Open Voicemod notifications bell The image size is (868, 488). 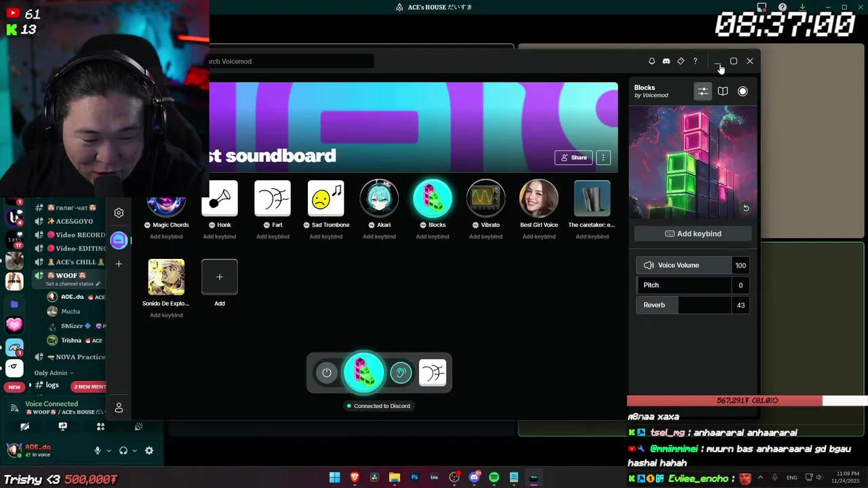(652, 61)
